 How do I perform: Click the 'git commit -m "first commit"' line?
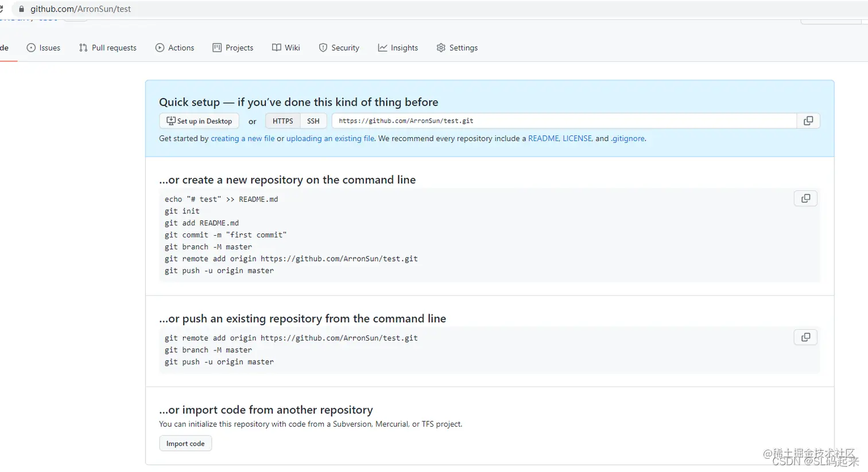[x=226, y=235]
